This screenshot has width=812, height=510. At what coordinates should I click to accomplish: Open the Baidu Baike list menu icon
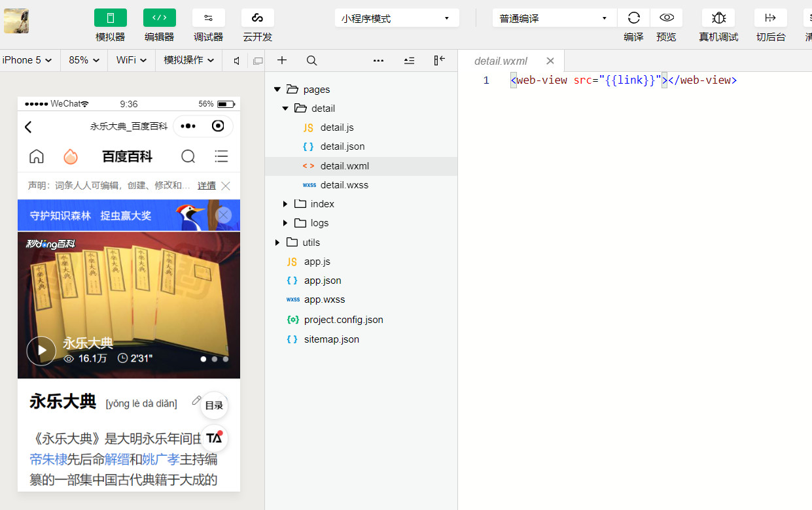[221, 156]
